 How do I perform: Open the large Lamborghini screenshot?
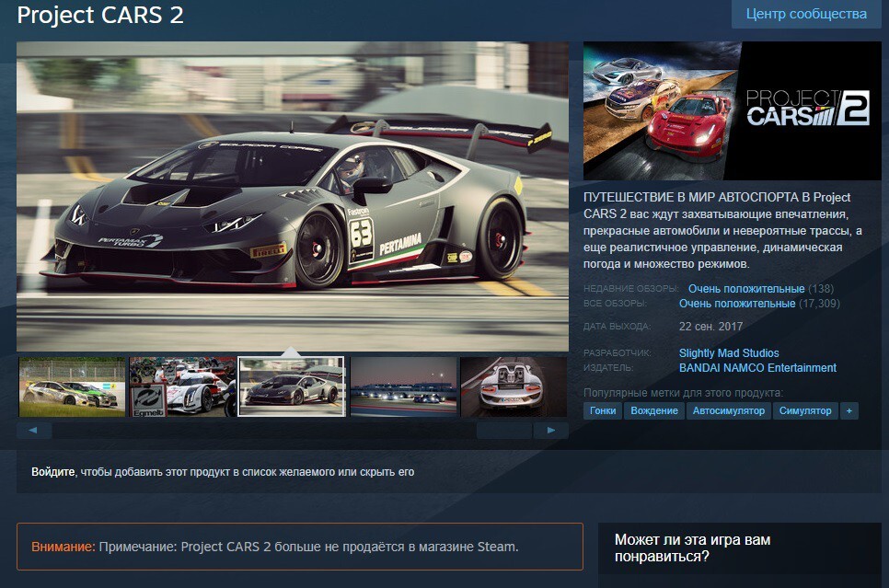293,196
